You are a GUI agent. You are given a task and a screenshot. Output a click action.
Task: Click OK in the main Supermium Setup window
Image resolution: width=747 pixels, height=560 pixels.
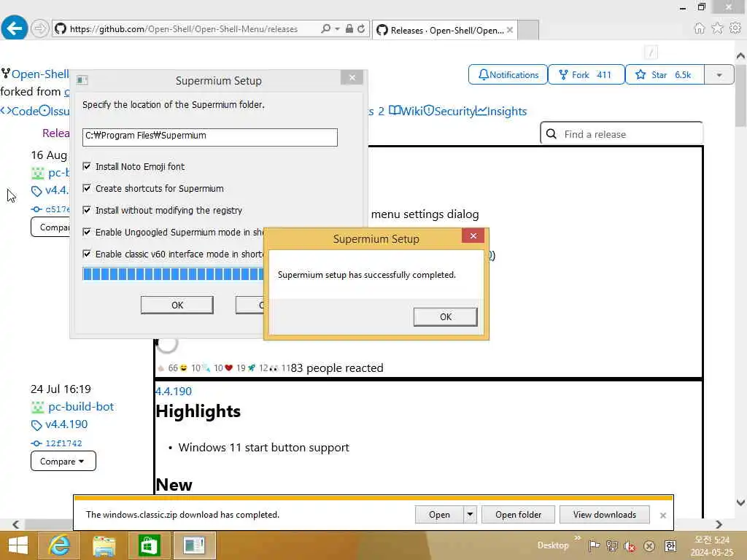coord(177,305)
